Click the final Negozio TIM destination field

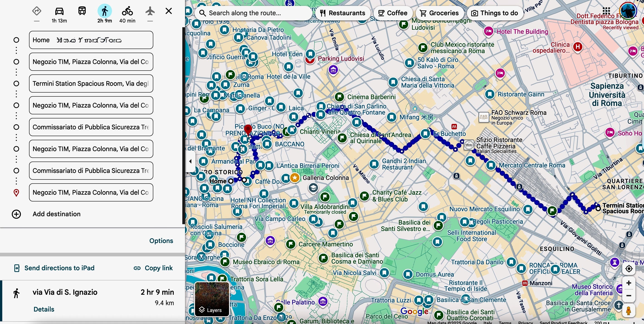pyautogui.click(x=91, y=192)
